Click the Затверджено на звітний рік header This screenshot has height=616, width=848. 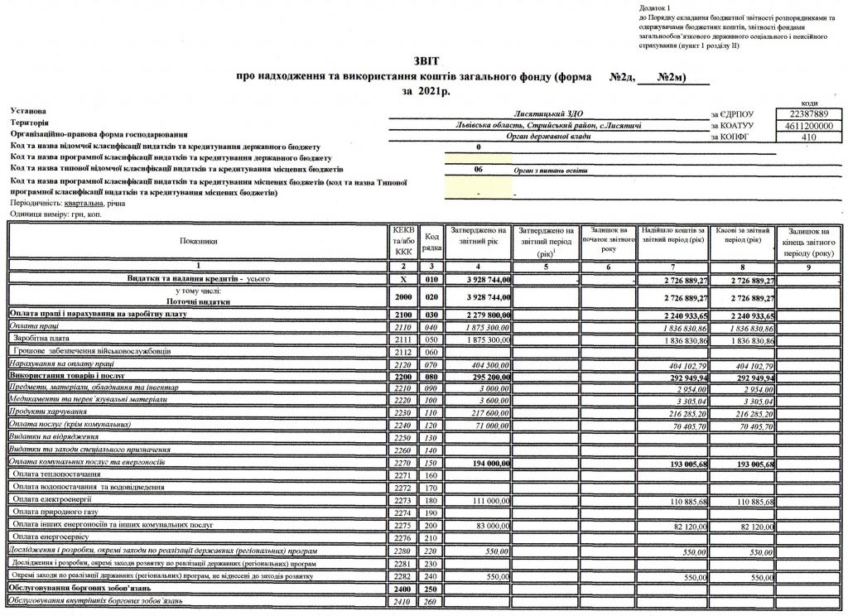tap(478, 234)
